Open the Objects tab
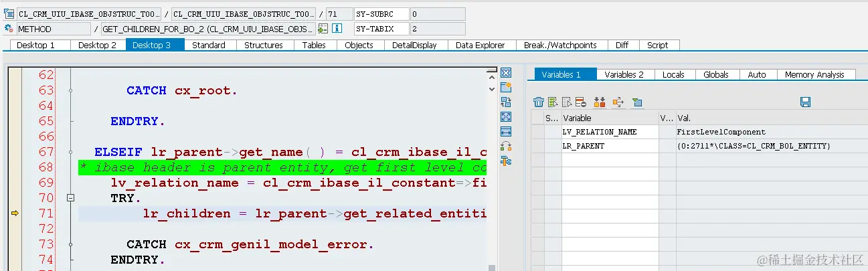 (x=359, y=45)
